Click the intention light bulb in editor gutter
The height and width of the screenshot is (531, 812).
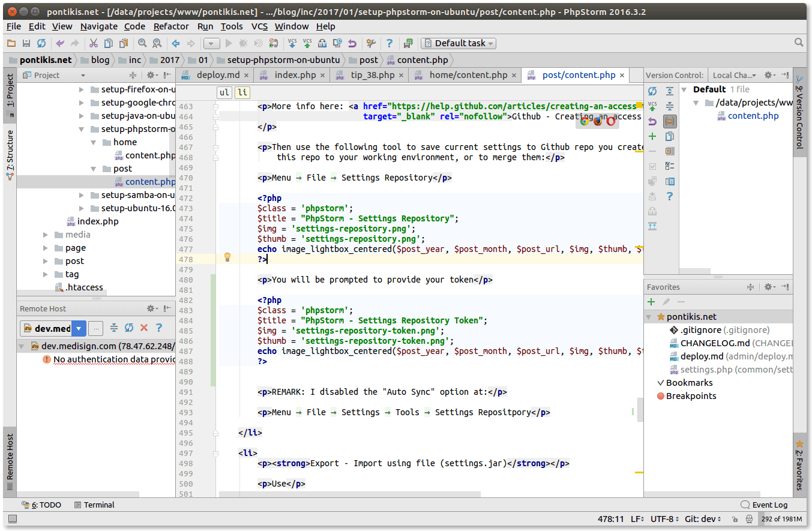(227, 257)
